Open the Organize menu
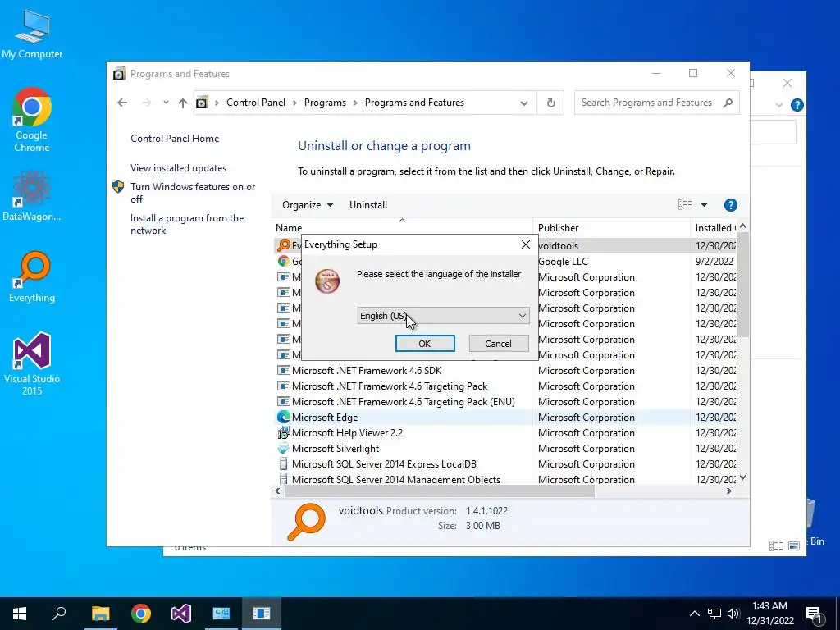 pos(308,205)
